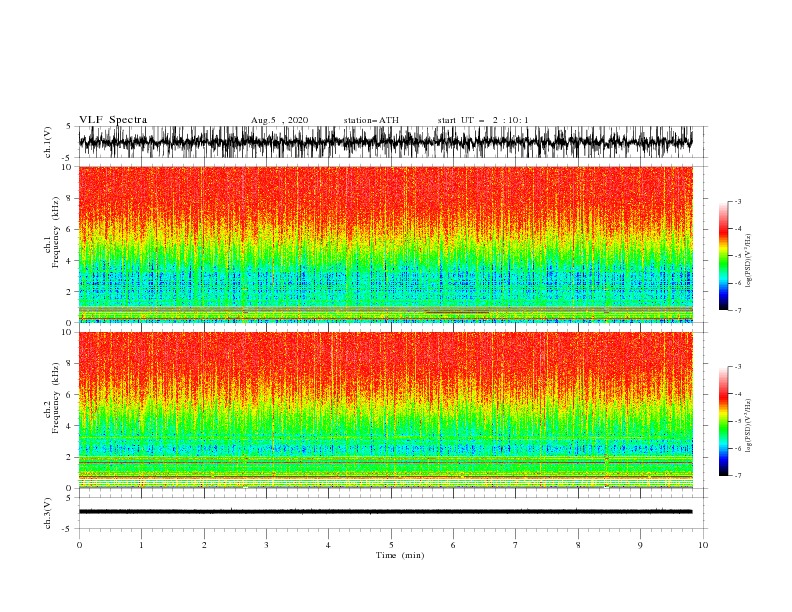Click the ch.3 flat waveform trace
The height and width of the screenshot is (612, 792).
[385, 512]
